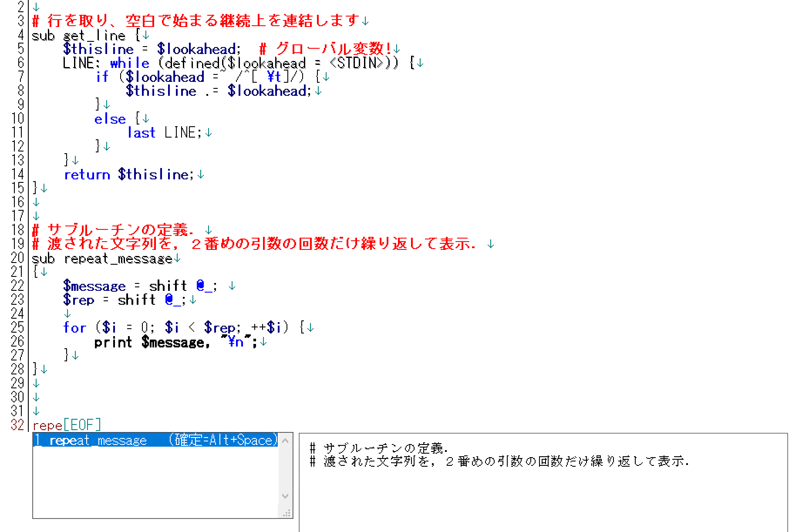Place cursor on typed text "repe"

pos(47,425)
